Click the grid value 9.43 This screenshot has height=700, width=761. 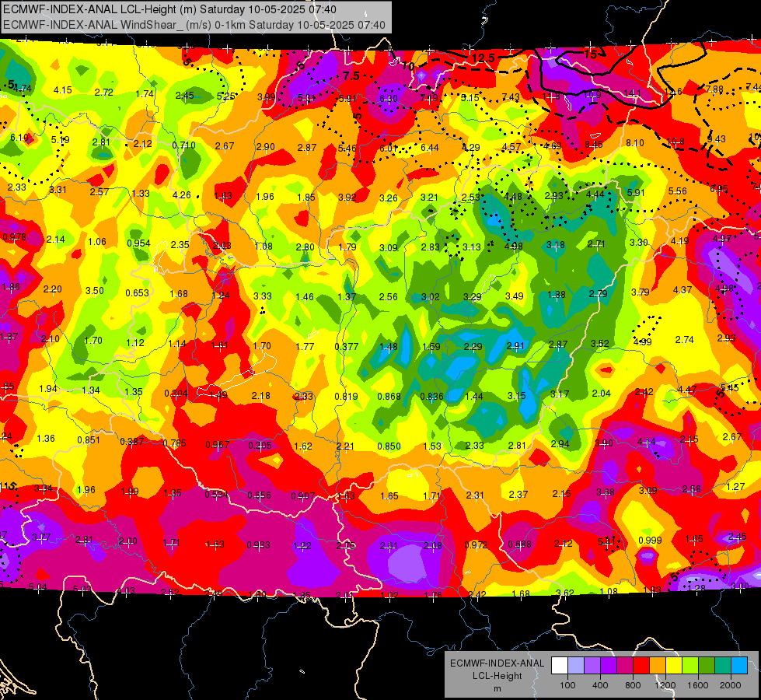pyautogui.click(x=717, y=139)
